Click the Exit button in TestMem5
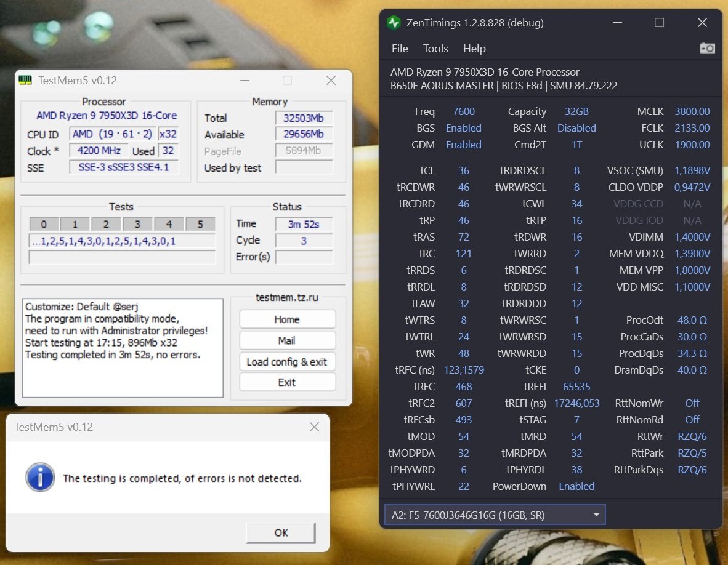The height and width of the screenshot is (565, 728). coord(288,382)
